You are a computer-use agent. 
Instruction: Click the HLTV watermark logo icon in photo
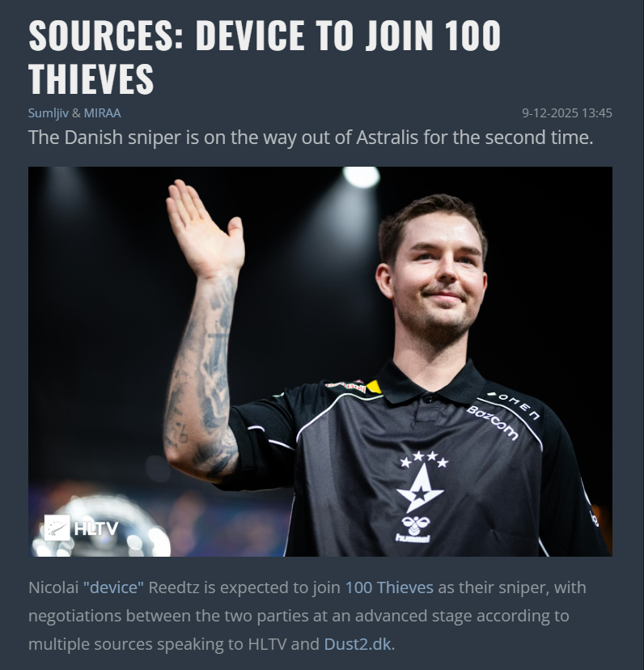[x=57, y=528]
